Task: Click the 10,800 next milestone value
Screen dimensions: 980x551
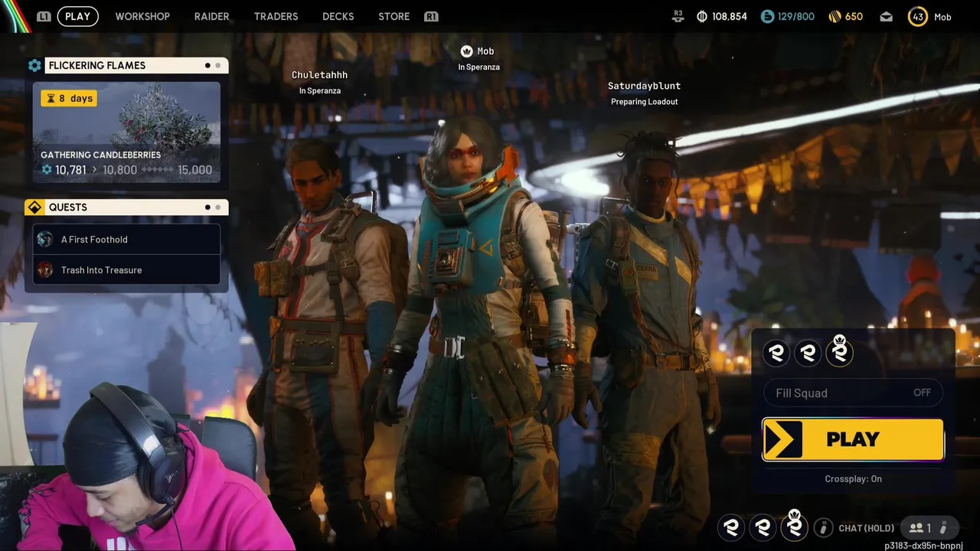Action: click(119, 170)
